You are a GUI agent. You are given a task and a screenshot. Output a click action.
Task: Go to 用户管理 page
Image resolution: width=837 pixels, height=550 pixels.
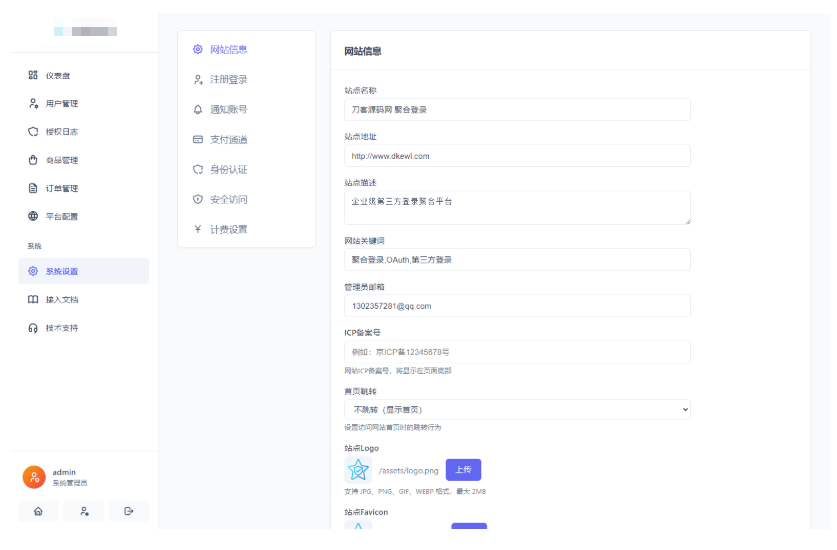(83, 104)
